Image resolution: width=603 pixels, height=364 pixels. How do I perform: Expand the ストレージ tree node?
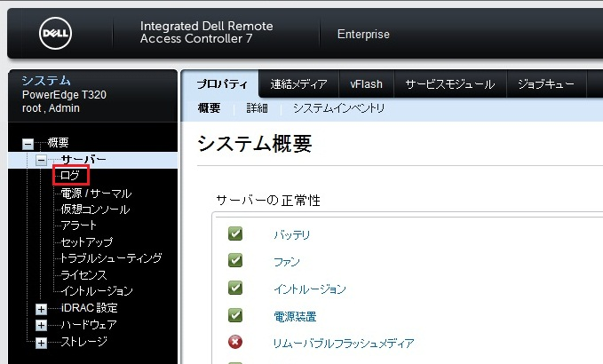[x=41, y=343]
